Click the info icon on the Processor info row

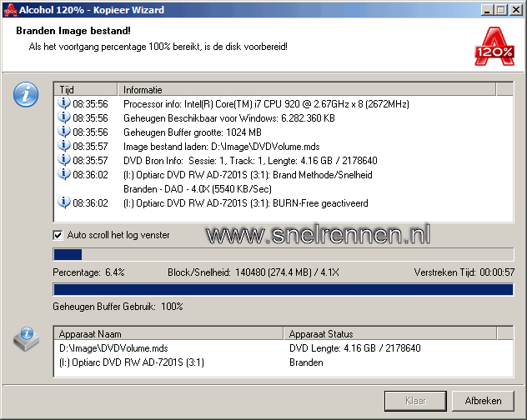tap(63, 103)
